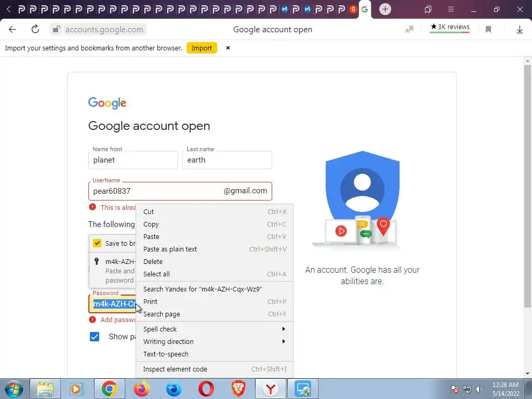The width and height of the screenshot is (532, 399).
Task: Open downloads with the download arrow icon
Action: pos(520,30)
